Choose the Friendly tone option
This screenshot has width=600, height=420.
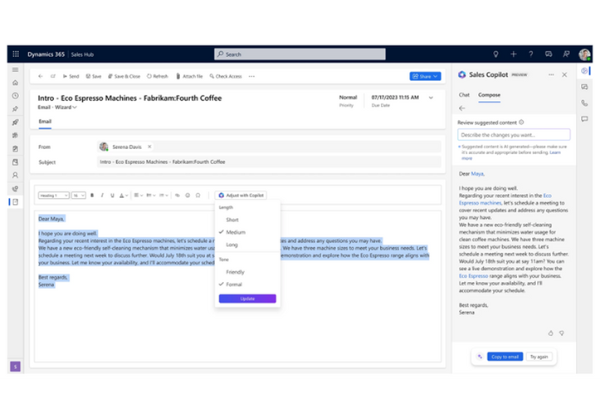(235, 272)
